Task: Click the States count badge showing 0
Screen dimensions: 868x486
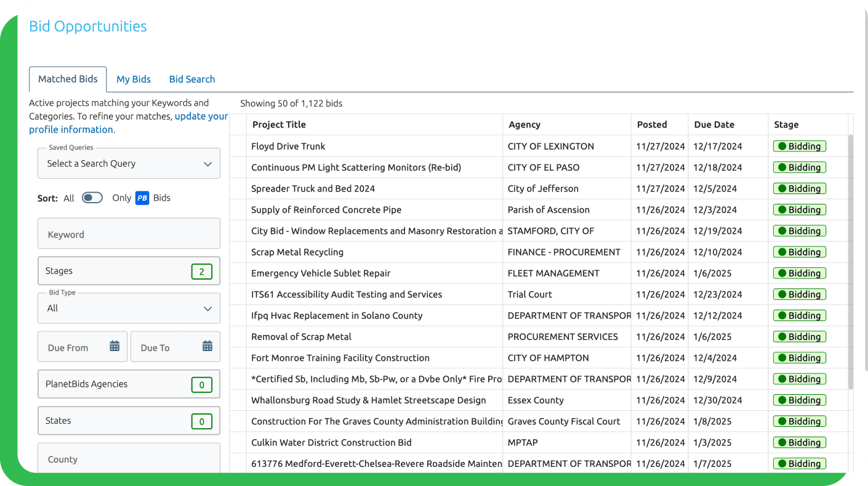Action: point(201,421)
